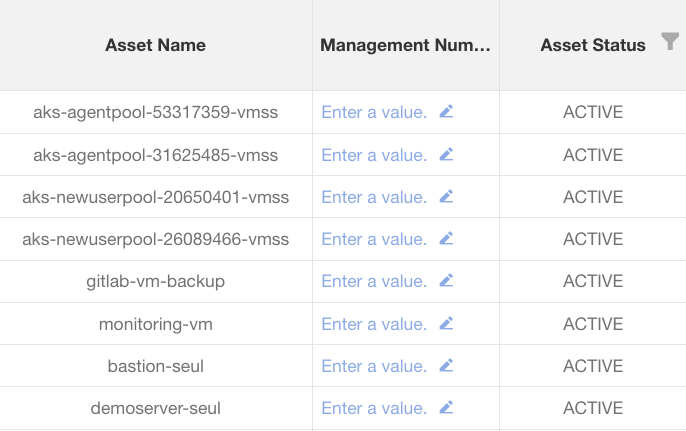Click the Management Number column header

tap(406, 45)
